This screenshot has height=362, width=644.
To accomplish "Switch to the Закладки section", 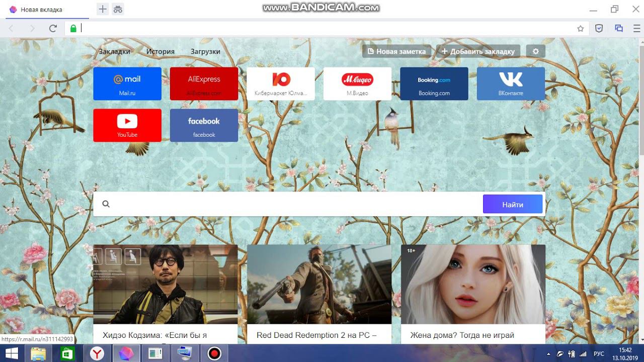I will coord(114,51).
